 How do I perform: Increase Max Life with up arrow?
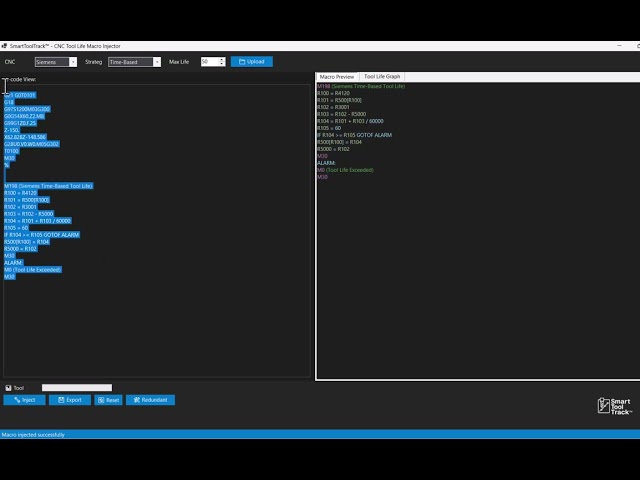coord(222,60)
